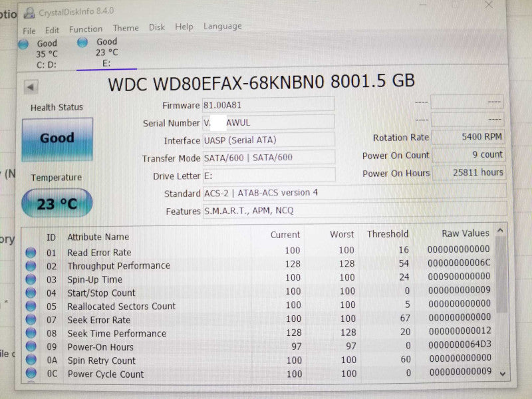Click the status orb of C: D: disk
532x399 pixels.
(x=23, y=45)
